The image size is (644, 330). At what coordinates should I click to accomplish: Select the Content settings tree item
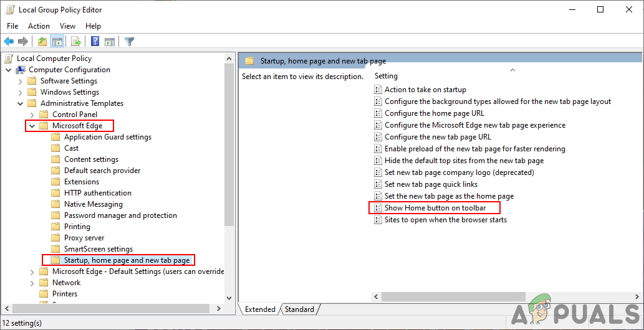pos(91,159)
